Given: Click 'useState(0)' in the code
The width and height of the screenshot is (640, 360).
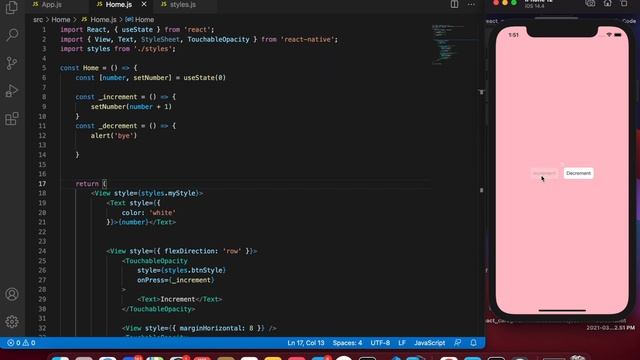Looking at the screenshot, I should 204,78.
